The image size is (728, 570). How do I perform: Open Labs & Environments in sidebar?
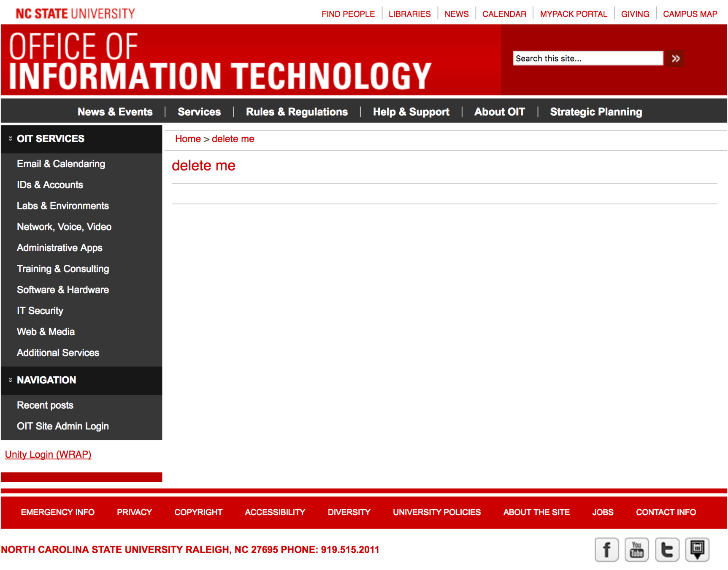tap(63, 206)
